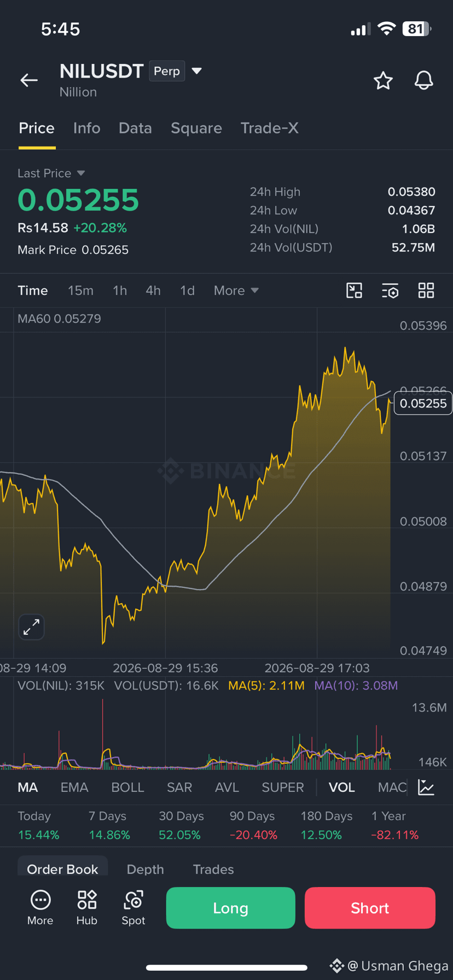Select the 1h chart interval

[x=120, y=290]
